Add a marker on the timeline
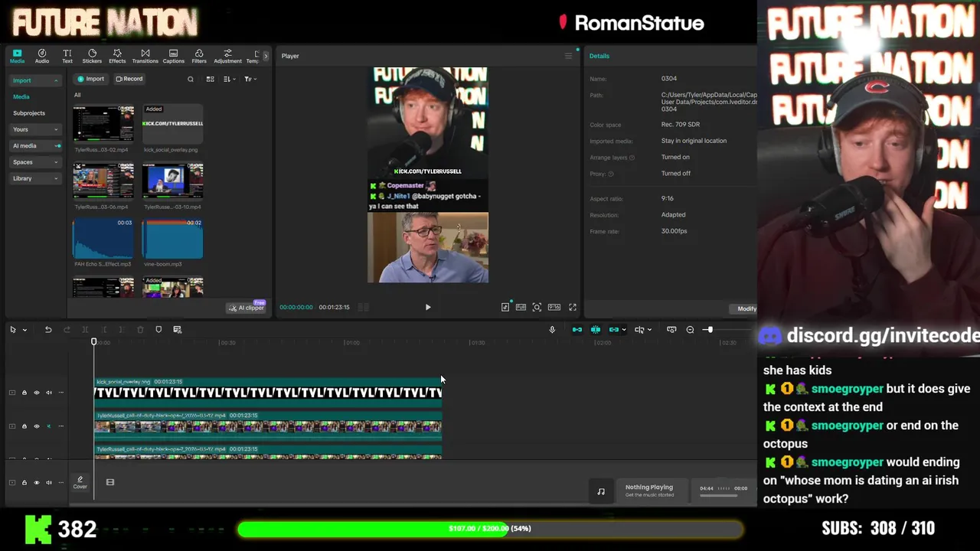The width and height of the screenshot is (980, 551). pyautogui.click(x=158, y=330)
